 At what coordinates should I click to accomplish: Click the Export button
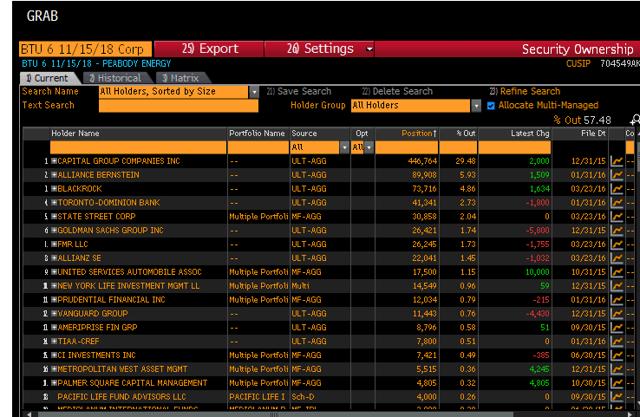(209, 49)
